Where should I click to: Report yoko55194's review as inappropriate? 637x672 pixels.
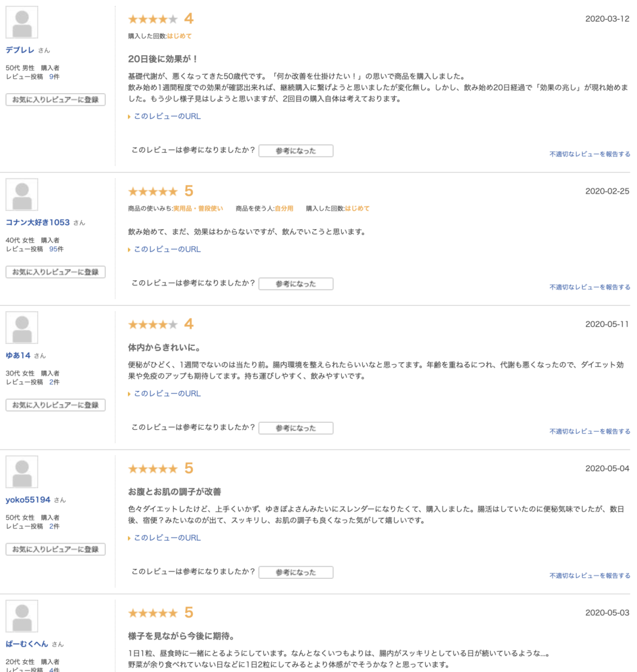pos(590,576)
